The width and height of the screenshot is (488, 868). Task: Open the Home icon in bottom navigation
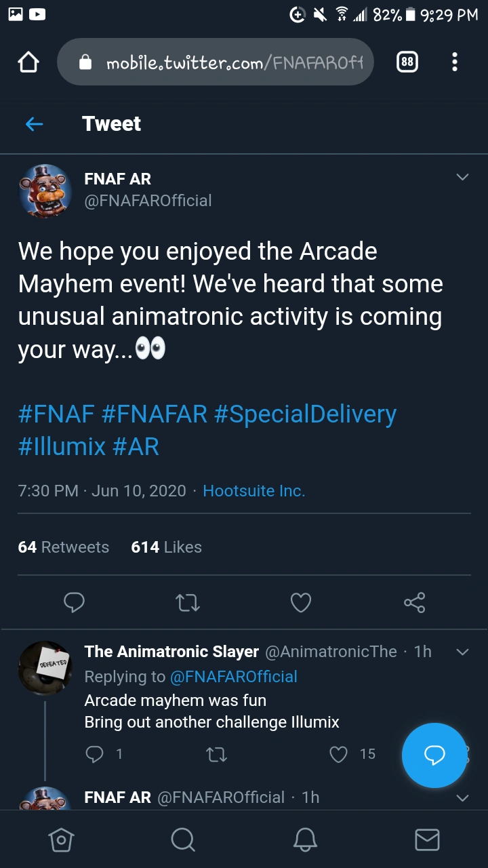[x=61, y=839]
